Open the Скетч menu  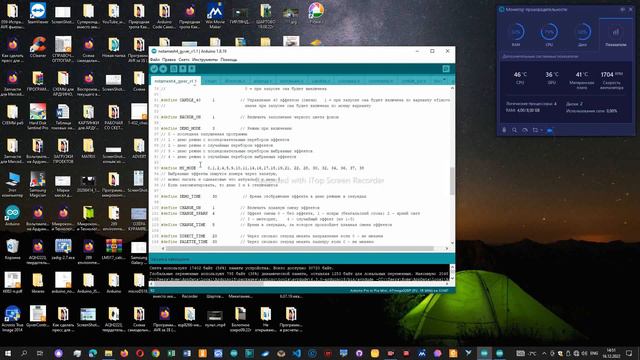(x=184, y=60)
